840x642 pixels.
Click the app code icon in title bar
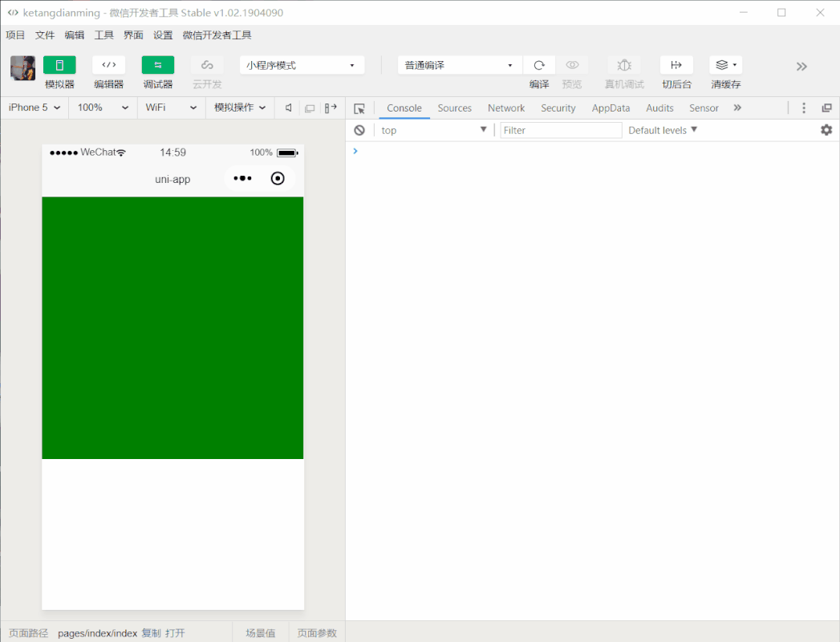(x=13, y=12)
